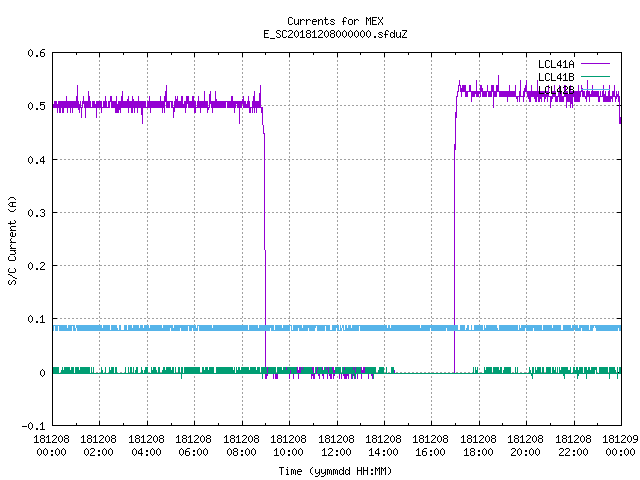This screenshot has height=480, width=640.
Task: Click the purple LCL41A falling edge near 09:00
Action: tap(265, 241)
